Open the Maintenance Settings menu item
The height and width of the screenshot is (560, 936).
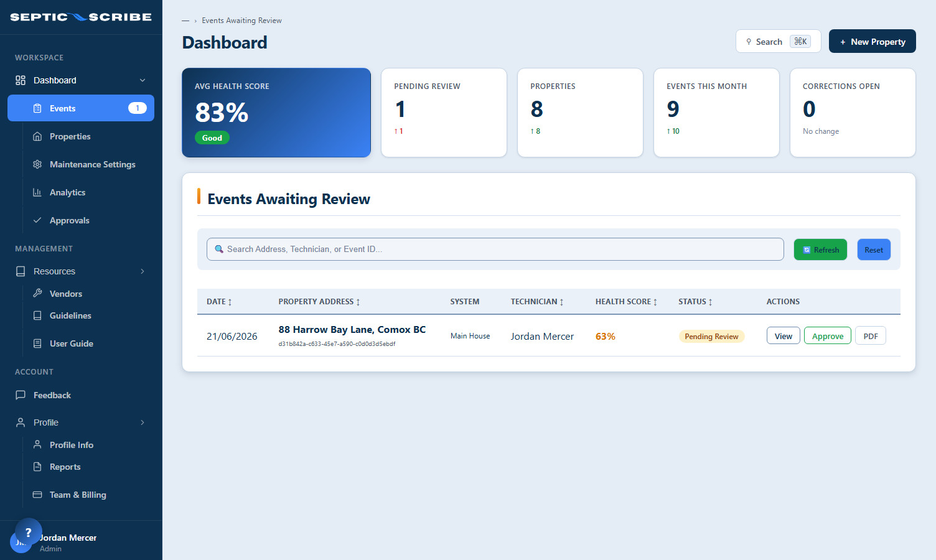tap(81, 164)
